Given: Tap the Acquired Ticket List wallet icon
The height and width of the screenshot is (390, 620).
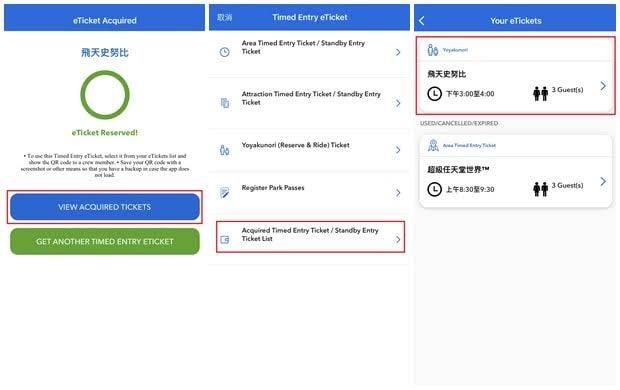Looking at the screenshot, I should point(225,239).
